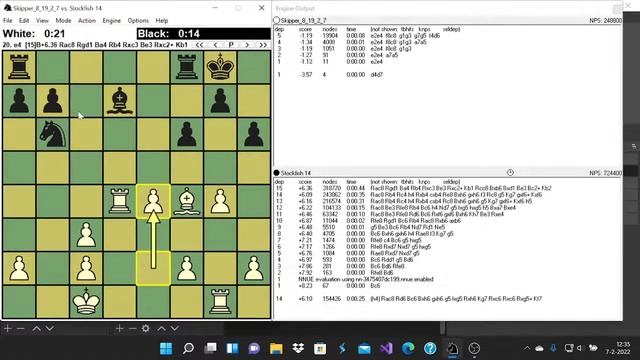Click Stockfish depth 15 row with score +6.36
This screenshot has height=360, width=640.
pos(413,188)
